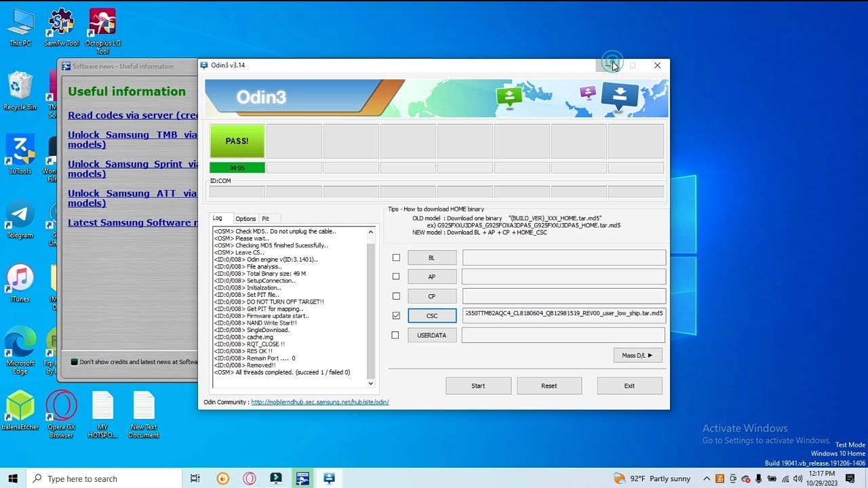Screen dimensions: 868x488
Task: Enable the CP checkbox
Action: pos(396,296)
